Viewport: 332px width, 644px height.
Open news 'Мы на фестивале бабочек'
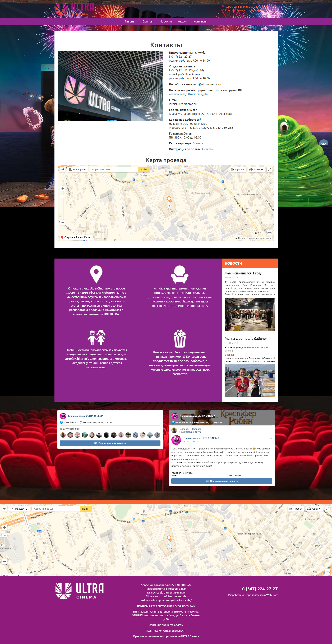(246, 339)
